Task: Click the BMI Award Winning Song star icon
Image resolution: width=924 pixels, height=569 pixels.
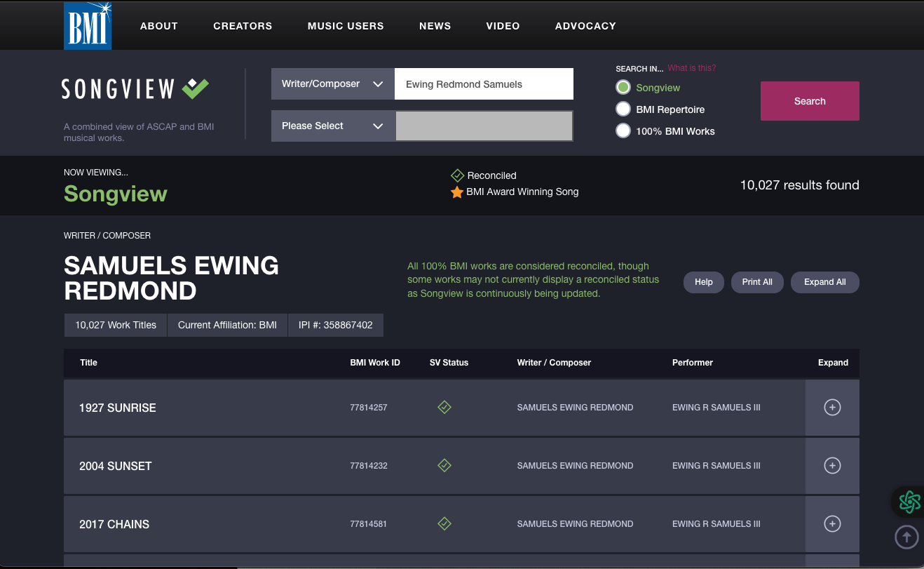Action: coord(457,192)
